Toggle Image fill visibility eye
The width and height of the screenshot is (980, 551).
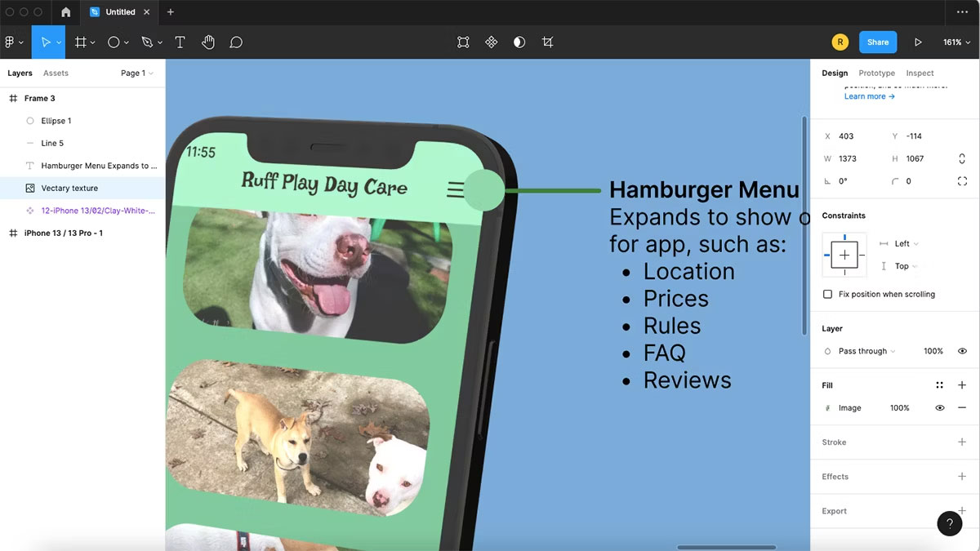click(x=939, y=408)
